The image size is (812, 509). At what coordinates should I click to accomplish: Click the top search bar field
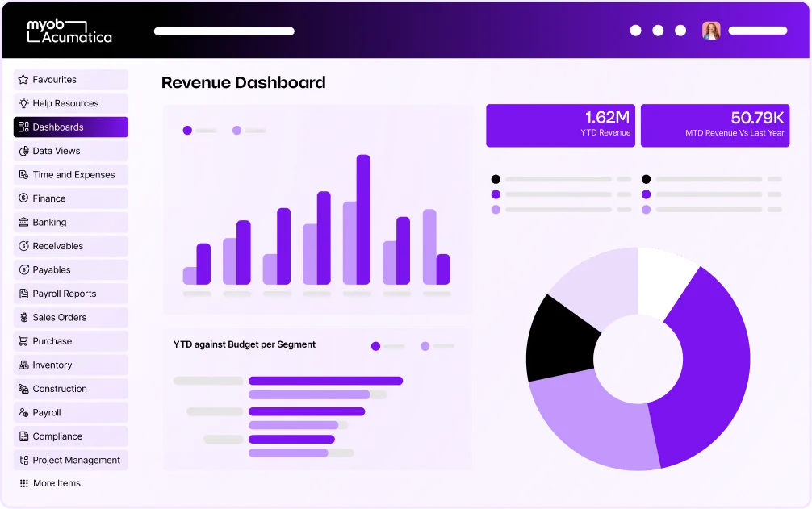click(x=224, y=31)
